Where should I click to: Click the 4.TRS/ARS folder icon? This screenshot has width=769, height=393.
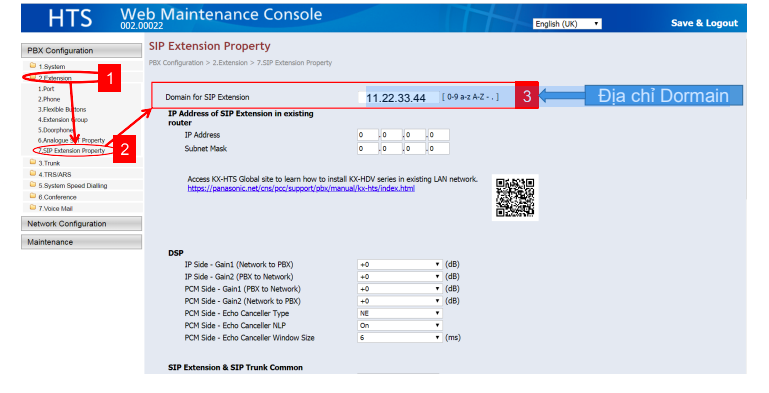click(33, 174)
